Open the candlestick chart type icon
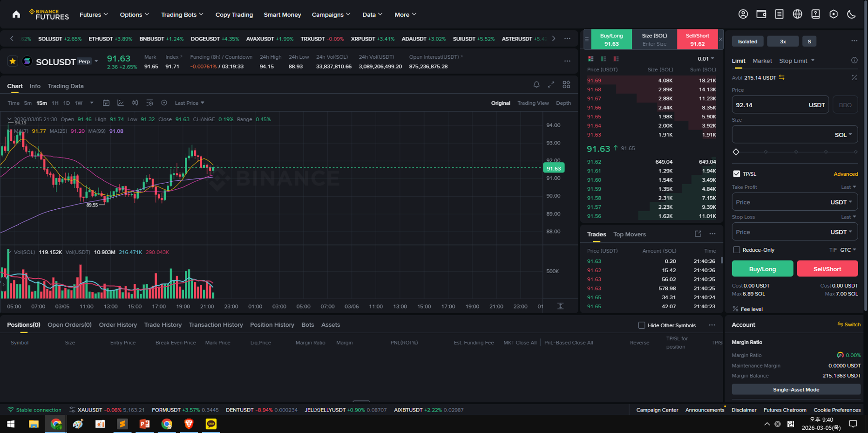This screenshot has height=433, width=868. 135,103
